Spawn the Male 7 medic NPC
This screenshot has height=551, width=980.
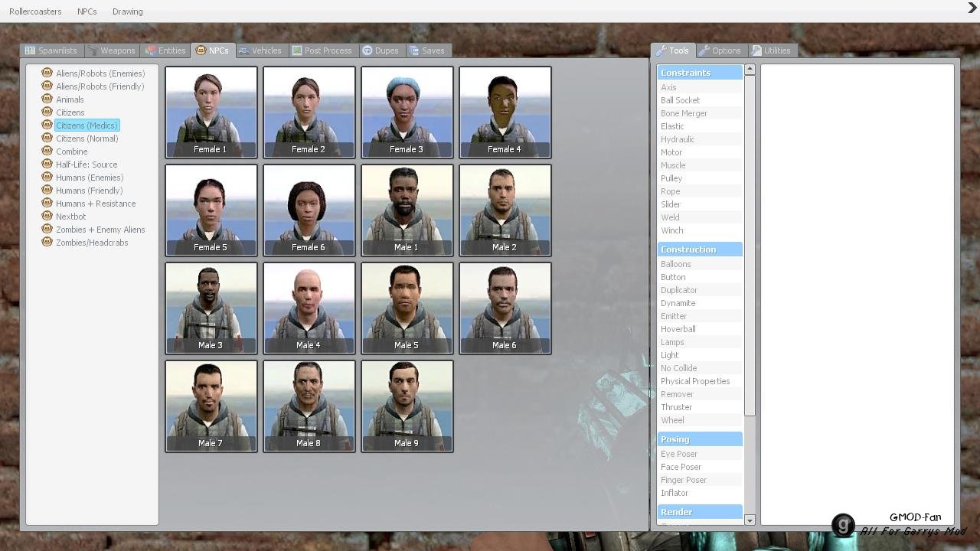211,406
